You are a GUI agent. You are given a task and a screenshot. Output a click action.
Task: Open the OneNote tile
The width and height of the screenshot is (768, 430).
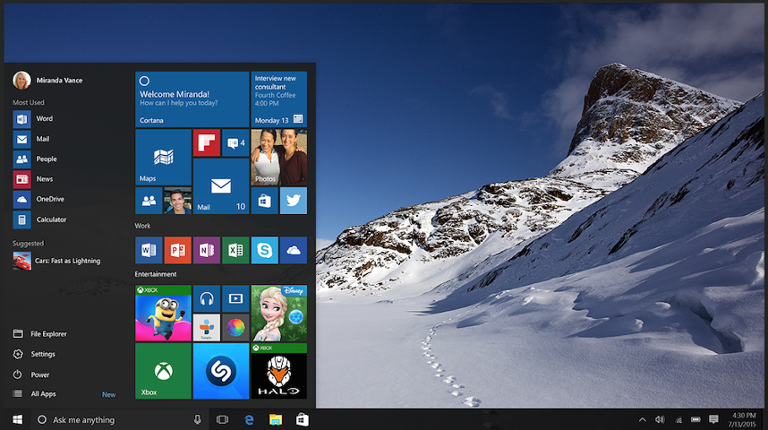[206, 249]
